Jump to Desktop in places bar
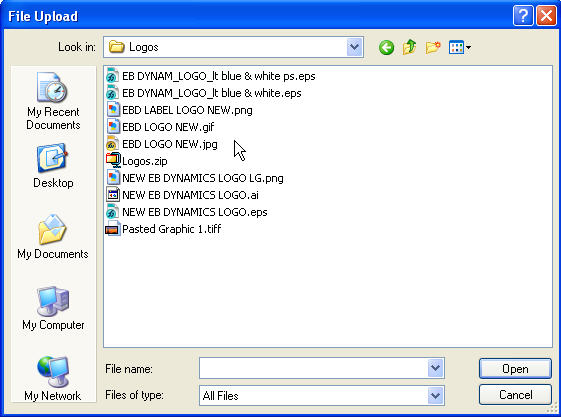The width and height of the screenshot is (561, 417). tap(53, 166)
